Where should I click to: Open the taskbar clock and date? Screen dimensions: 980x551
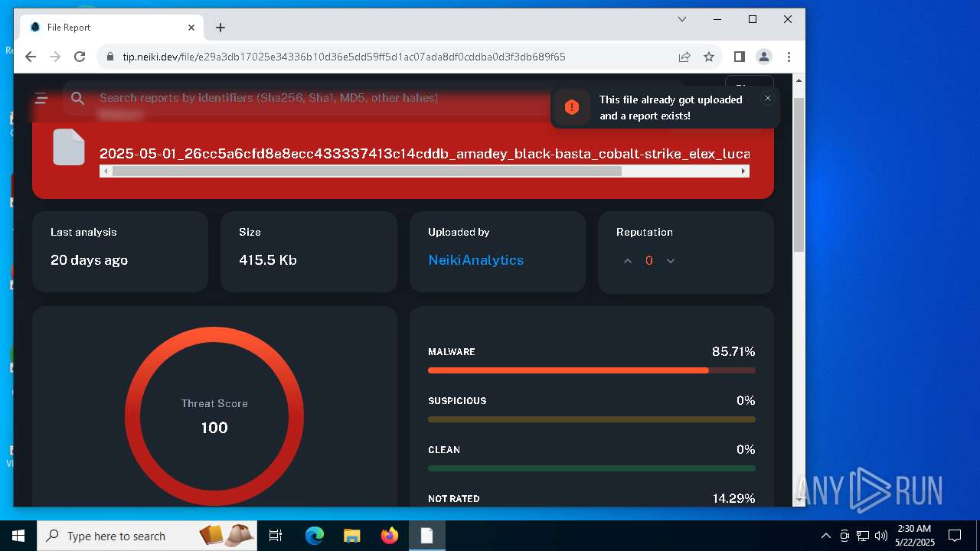click(x=915, y=536)
